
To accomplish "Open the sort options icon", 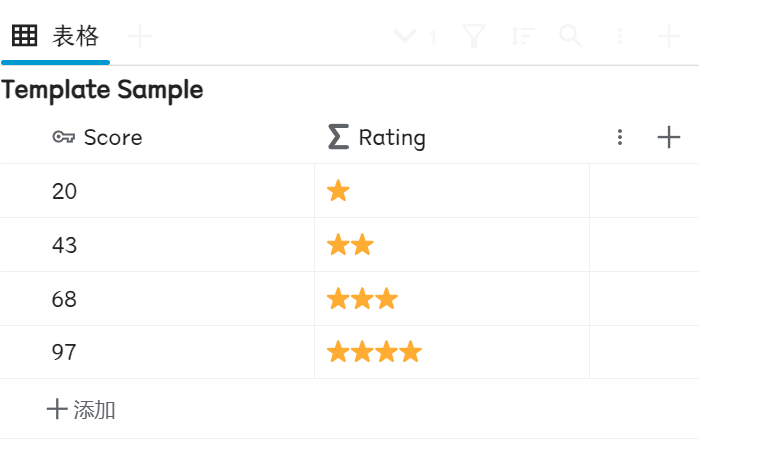I will click(x=522, y=37).
